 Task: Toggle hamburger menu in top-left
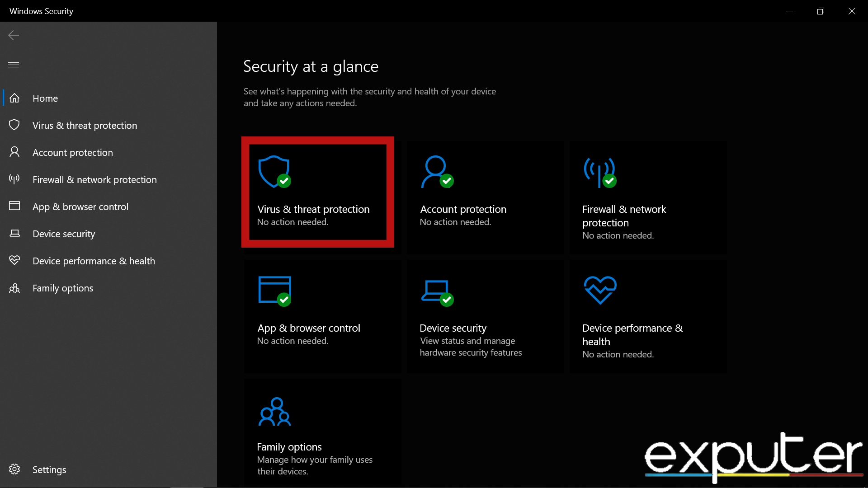coord(14,64)
